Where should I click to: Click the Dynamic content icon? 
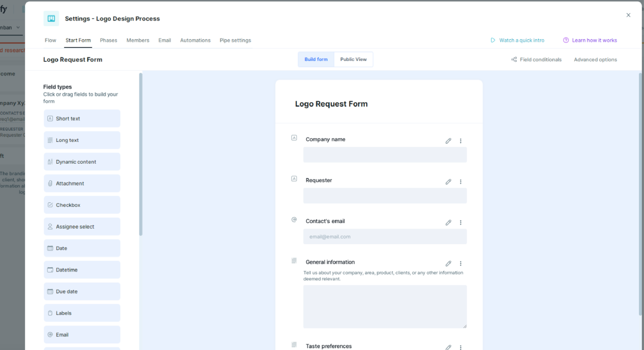[50, 162]
